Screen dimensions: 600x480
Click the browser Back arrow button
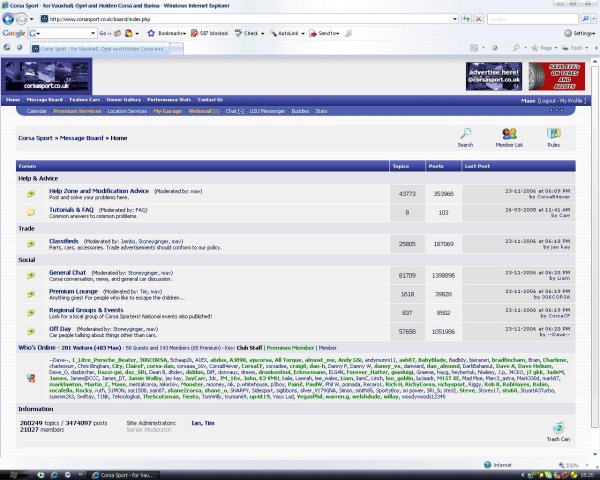click(8, 18)
